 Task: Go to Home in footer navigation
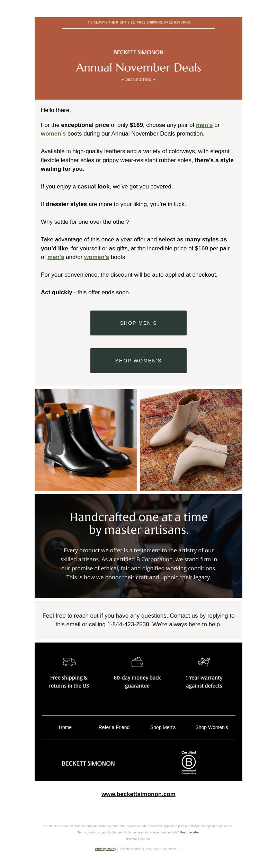(x=65, y=727)
